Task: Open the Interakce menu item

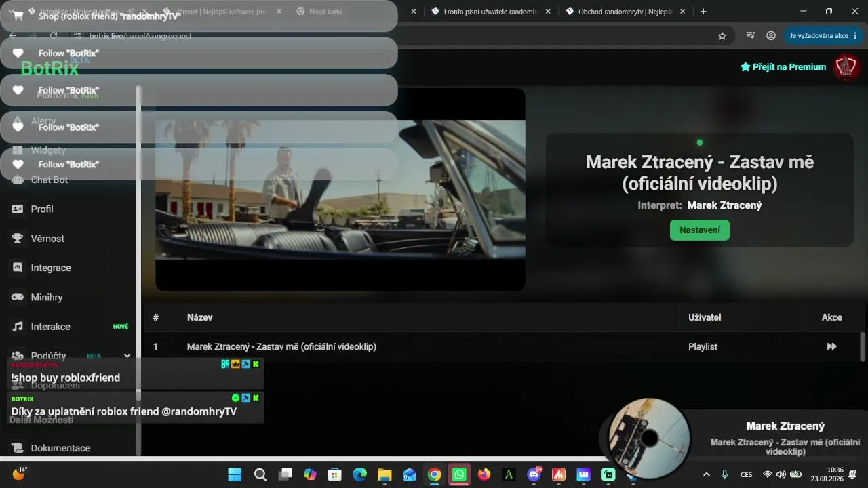Action: (50, 327)
